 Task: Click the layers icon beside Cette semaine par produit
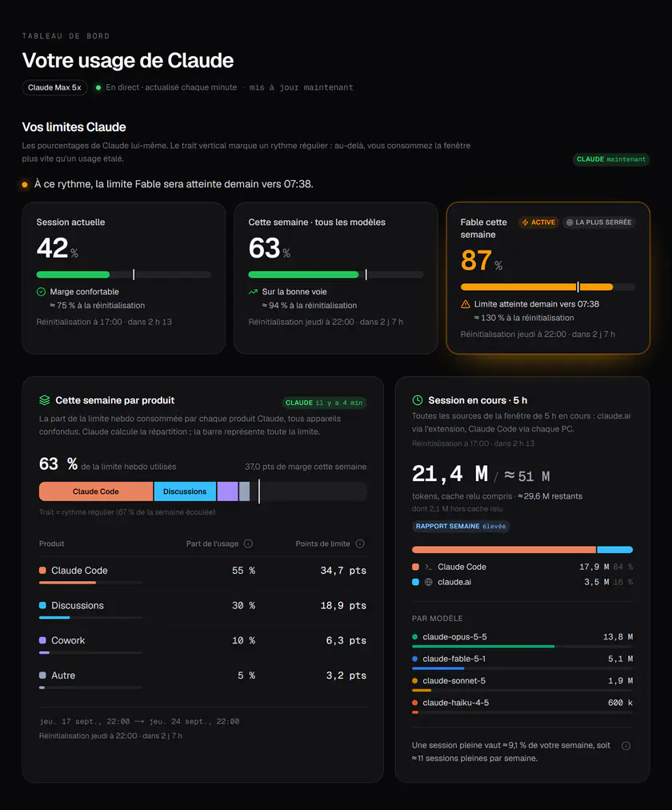point(44,400)
